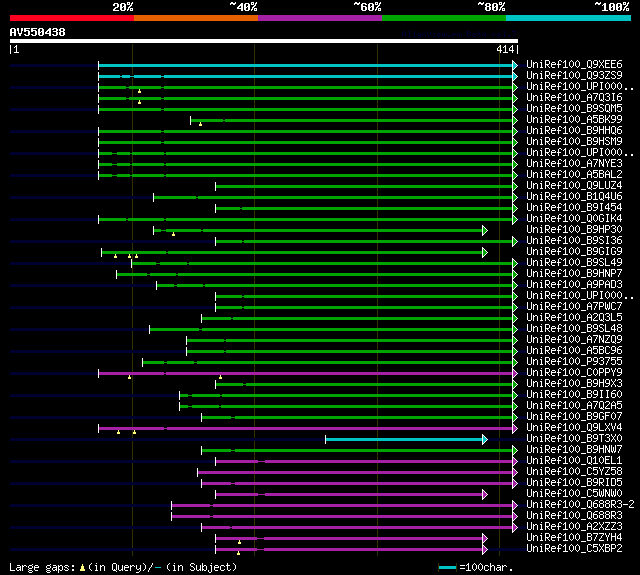Click the yellow gap marker in B7ZYH4 row

tap(240, 542)
